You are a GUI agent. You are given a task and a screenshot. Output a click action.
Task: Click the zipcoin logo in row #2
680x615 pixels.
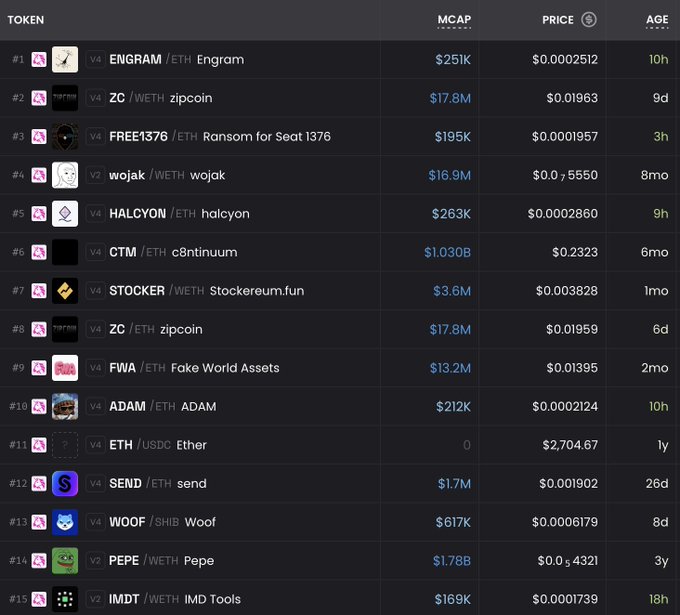coord(65,98)
